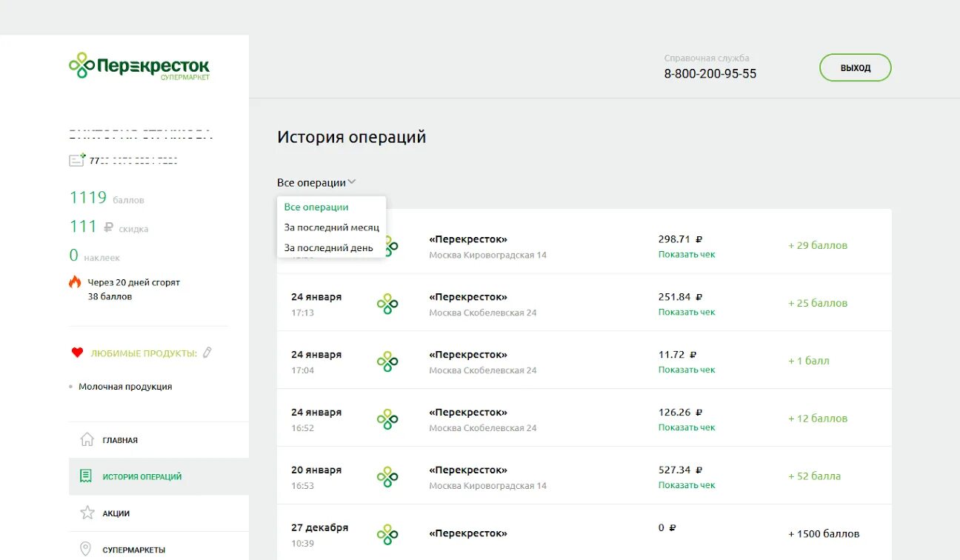Click История операций page heading
960x560 pixels.
(352, 137)
